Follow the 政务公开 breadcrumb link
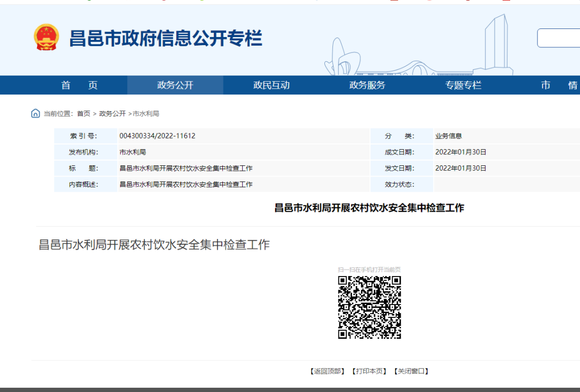This screenshot has height=392, width=580. click(112, 114)
